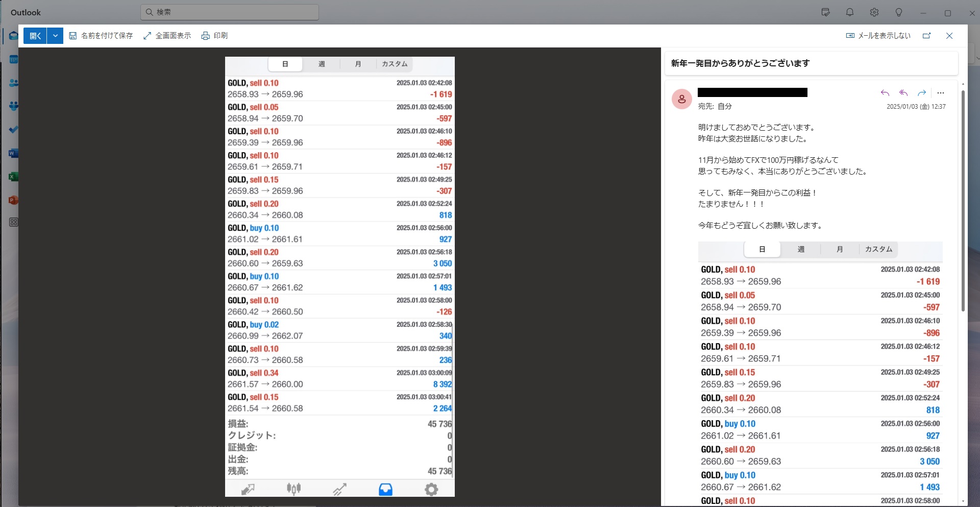Screen dimensions: 980x507
Task: Open Mail in the left sidebar
Action: pos(14,36)
